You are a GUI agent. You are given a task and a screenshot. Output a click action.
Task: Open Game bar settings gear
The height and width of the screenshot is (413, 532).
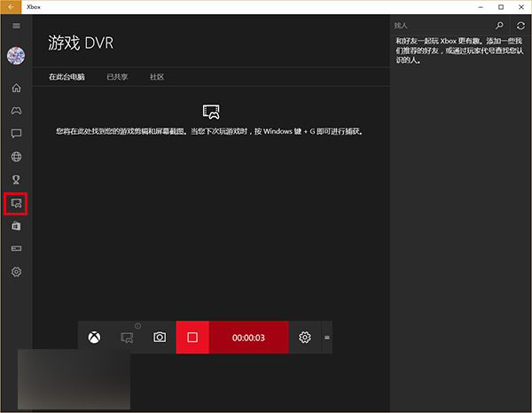click(x=305, y=338)
